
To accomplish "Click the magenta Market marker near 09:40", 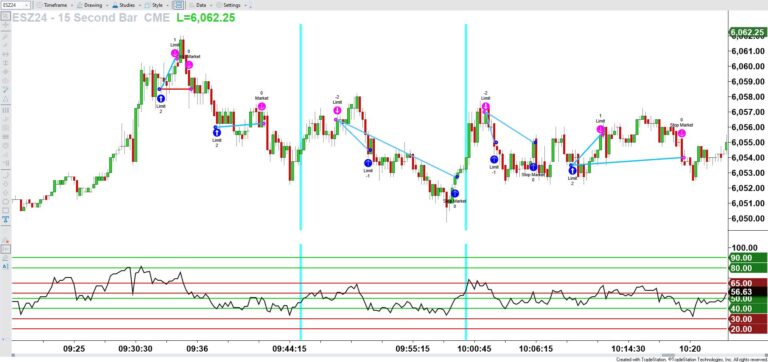I will [262, 106].
